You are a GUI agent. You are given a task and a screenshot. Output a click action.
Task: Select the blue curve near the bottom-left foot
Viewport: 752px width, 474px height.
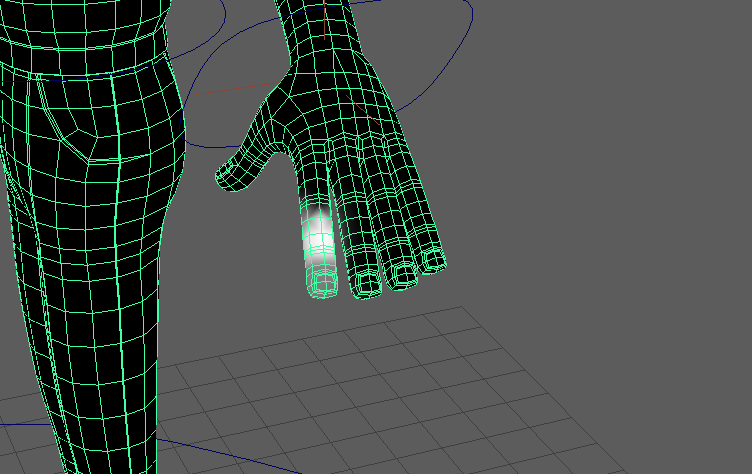(x=200, y=449)
